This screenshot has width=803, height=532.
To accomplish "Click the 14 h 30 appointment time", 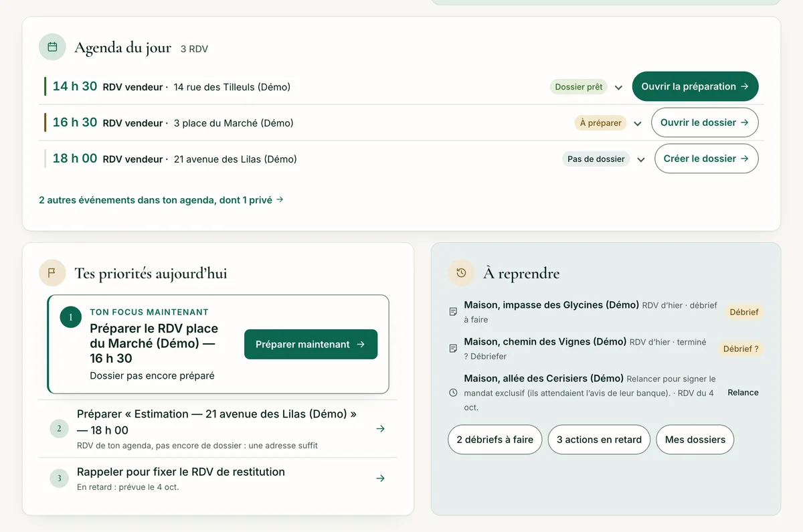I will pyautogui.click(x=75, y=86).
